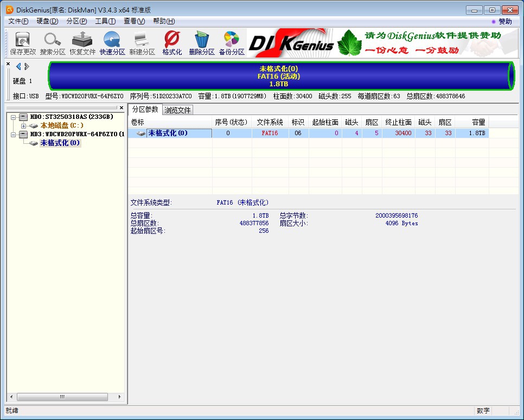Click the 本地磁盘 (C:) drive icon
Screen dimensions: 524x420
[33, 126]
